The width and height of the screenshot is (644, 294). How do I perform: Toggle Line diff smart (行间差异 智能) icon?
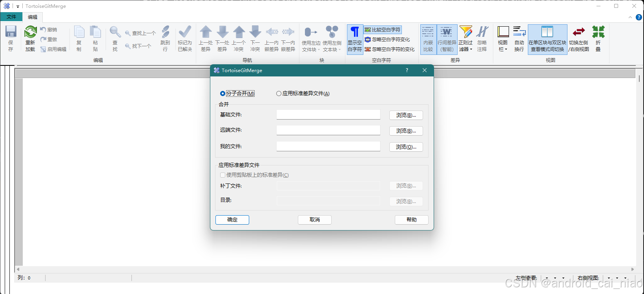click(447, 32)
